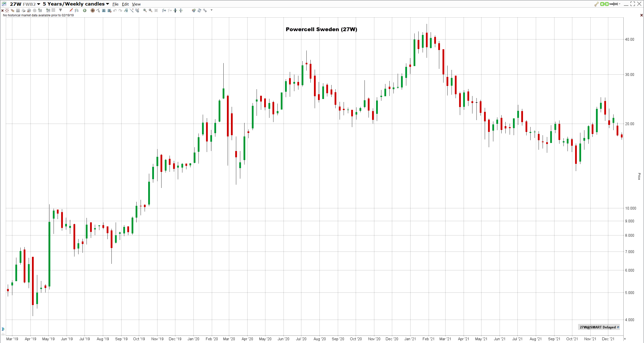Open the Edit menu
The height and width of the screenshot is (343, 644).
(125, 4)
